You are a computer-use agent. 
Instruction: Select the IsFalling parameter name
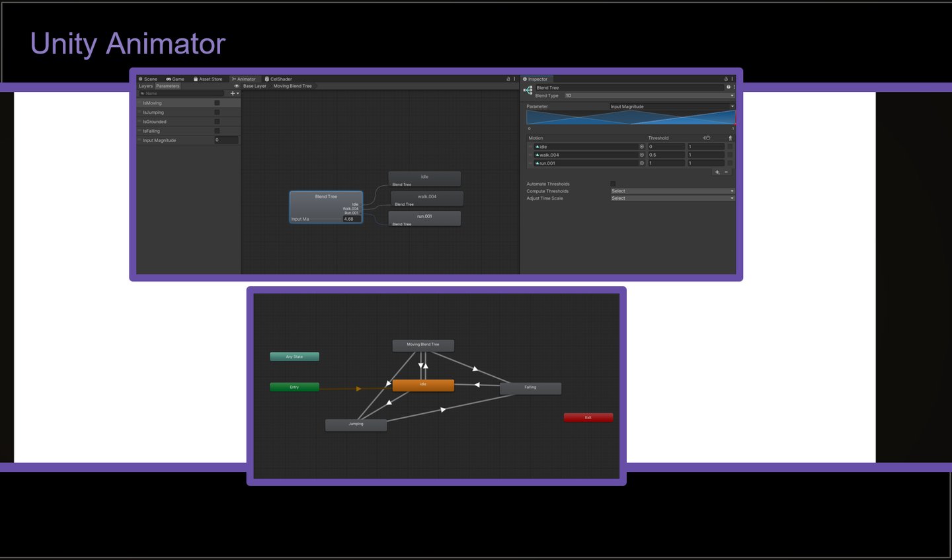click(x=151, y=131)
